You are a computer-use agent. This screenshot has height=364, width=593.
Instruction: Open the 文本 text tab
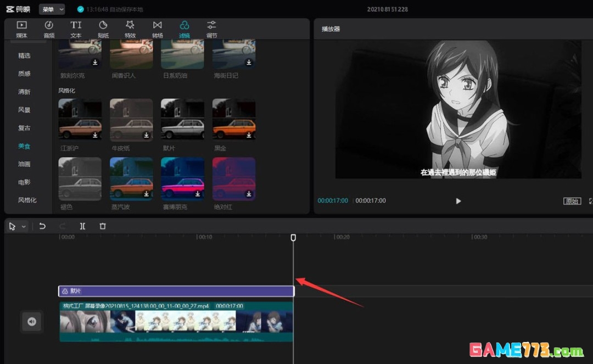click(76, 29)
